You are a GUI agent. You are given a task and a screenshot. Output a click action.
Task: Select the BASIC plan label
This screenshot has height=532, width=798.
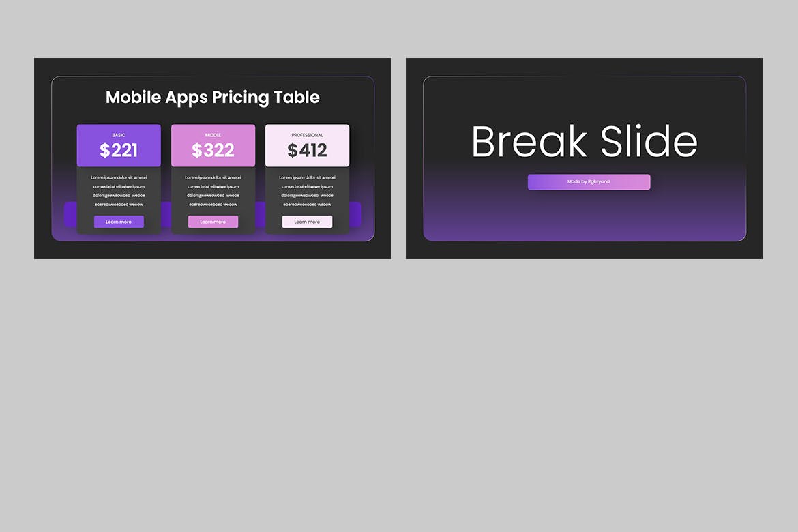click(x=119, y=135)
